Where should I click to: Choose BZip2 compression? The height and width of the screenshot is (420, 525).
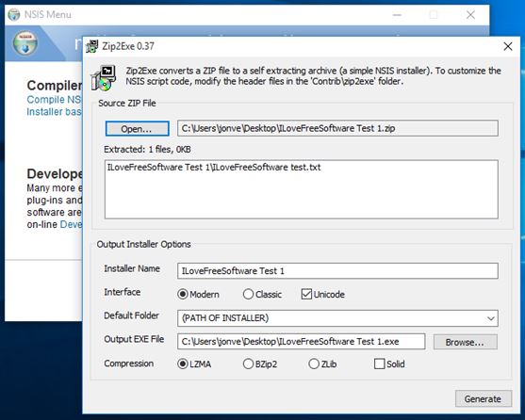tap(260, 363)
